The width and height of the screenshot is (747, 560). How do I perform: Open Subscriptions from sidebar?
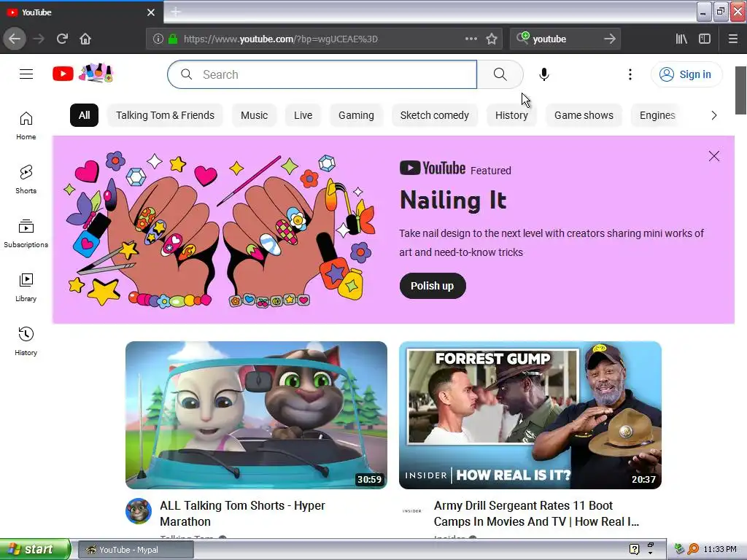pyautogui.click(x=26, y=234)
